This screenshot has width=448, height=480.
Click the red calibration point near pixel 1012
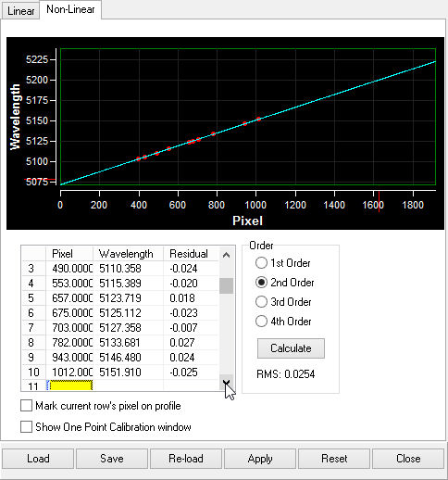click(x=258, y=119)
